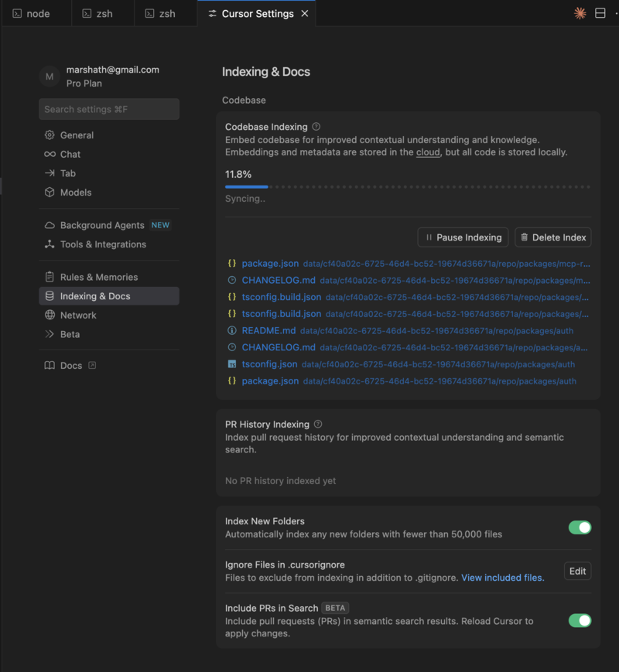Screen dimensions: 619x672
Task: Open Rules & Memories settings
Action: (x=109, y=277)
